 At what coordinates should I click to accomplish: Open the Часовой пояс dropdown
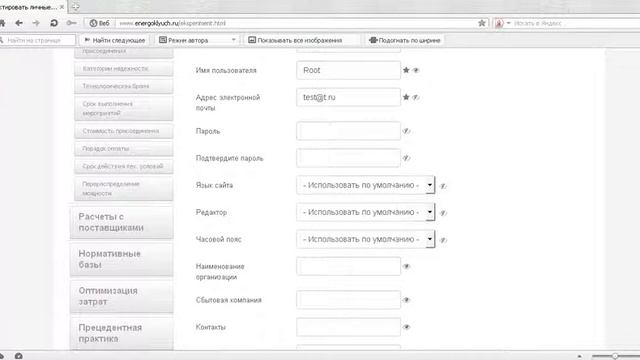366,239
